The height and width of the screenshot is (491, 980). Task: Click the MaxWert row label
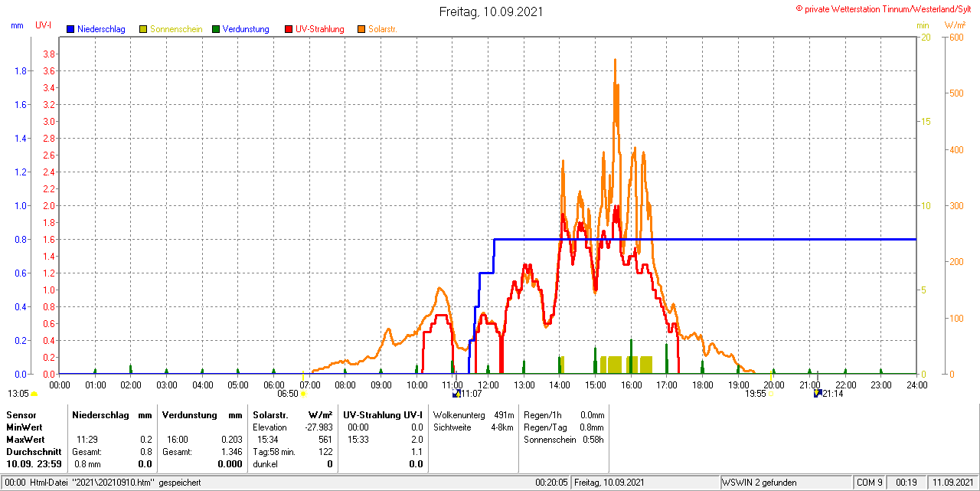click(24, 440)
